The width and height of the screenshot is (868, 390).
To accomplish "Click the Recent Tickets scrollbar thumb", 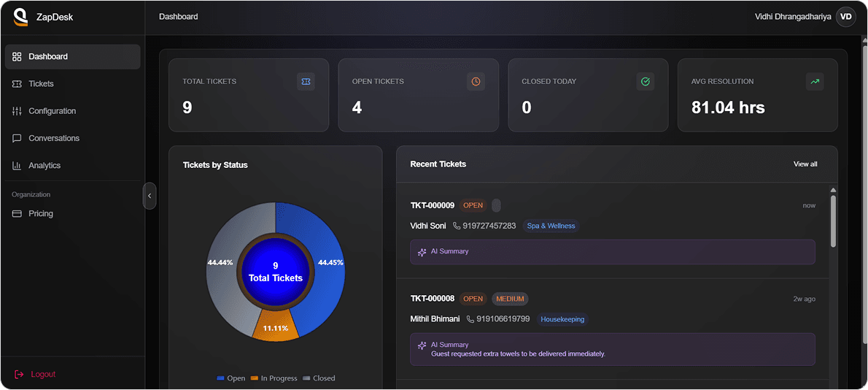I will pyautogui.click(x=833, y=221).
